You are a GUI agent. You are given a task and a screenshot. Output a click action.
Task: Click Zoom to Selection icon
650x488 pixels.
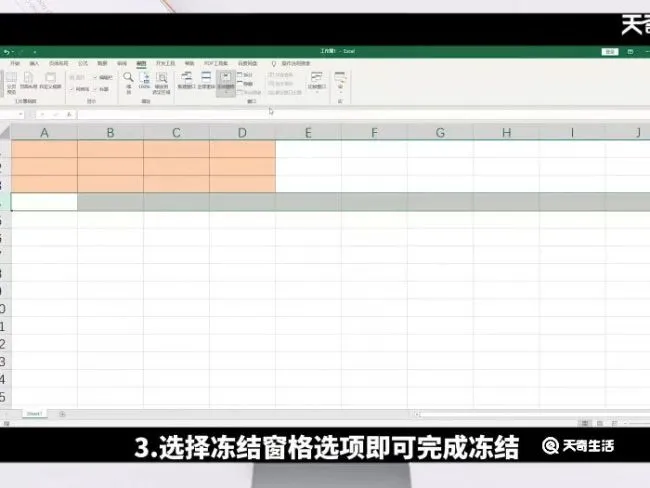[x=161, y=83]
